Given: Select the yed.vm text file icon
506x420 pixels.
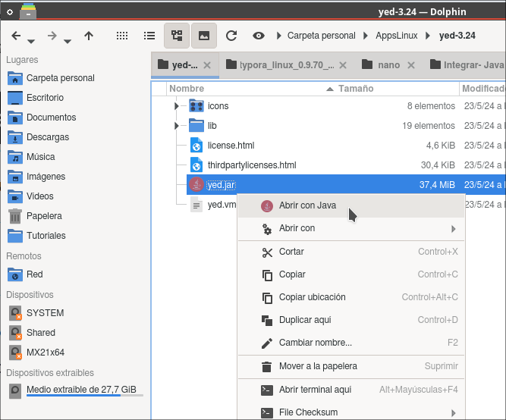Looking at the screenshot, I should coord(196,205).
